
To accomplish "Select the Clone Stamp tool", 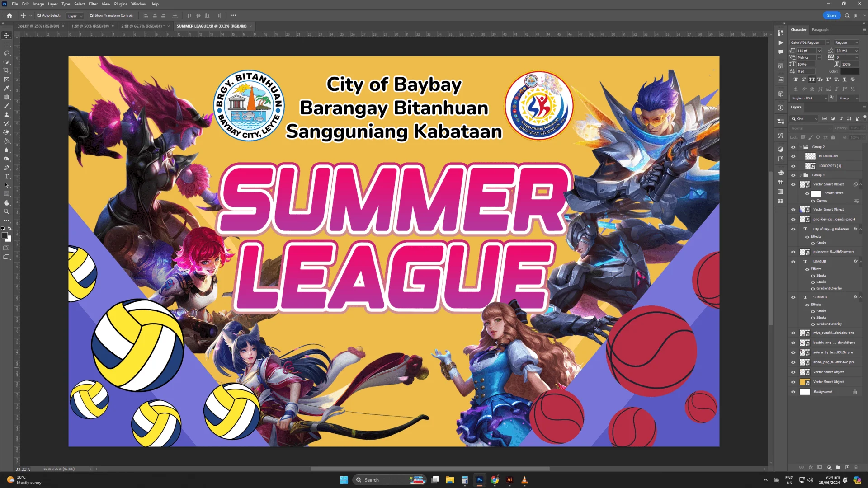I will pos(6,115).
